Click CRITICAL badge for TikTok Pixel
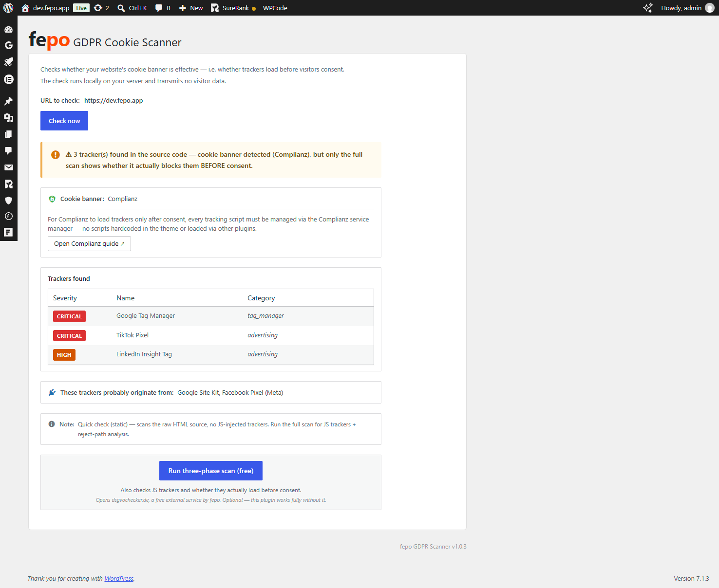Image resolution: width=719 pixels, height=588 pixels. coord(69,336)
